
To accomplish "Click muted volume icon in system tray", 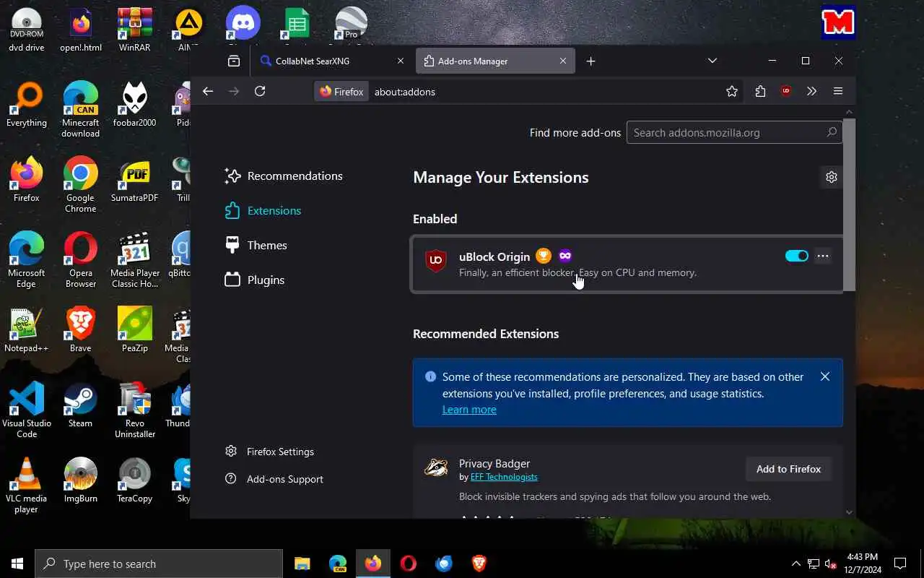I will [830, 564].
